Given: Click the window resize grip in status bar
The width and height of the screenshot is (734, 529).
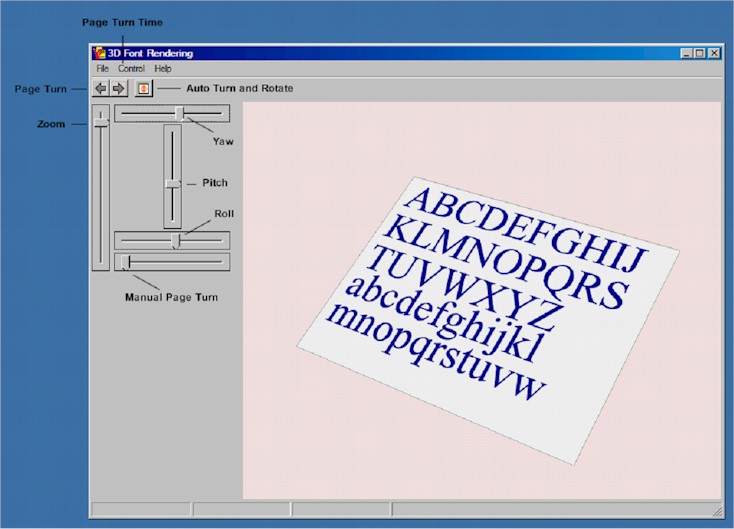Looking at the screenshot, I should click(717, 512).
